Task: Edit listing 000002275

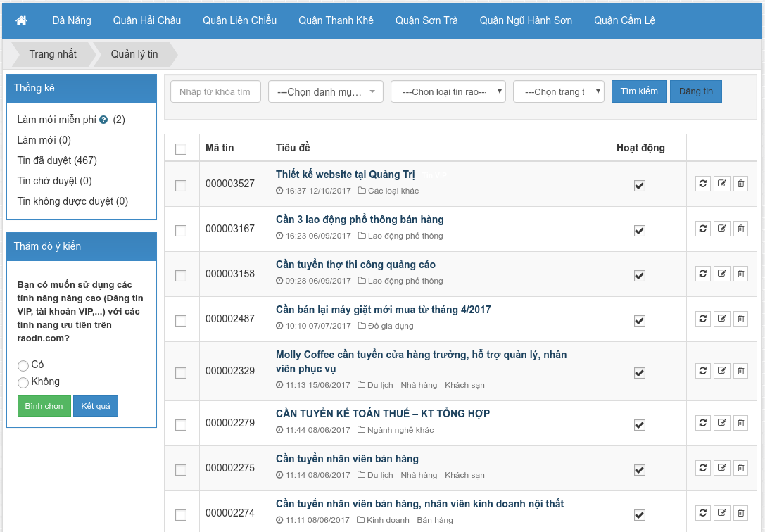Action: pos(721,468)
